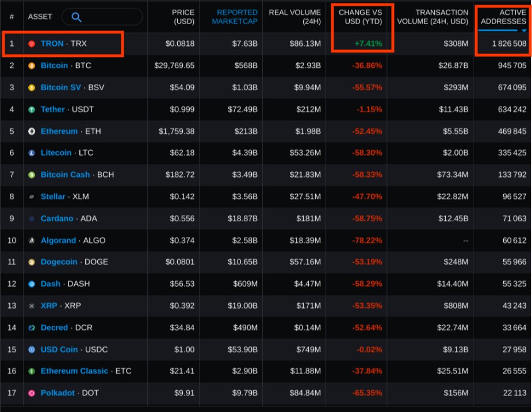Sort by Real Volume (24H) header

click(x=294, y=17)
